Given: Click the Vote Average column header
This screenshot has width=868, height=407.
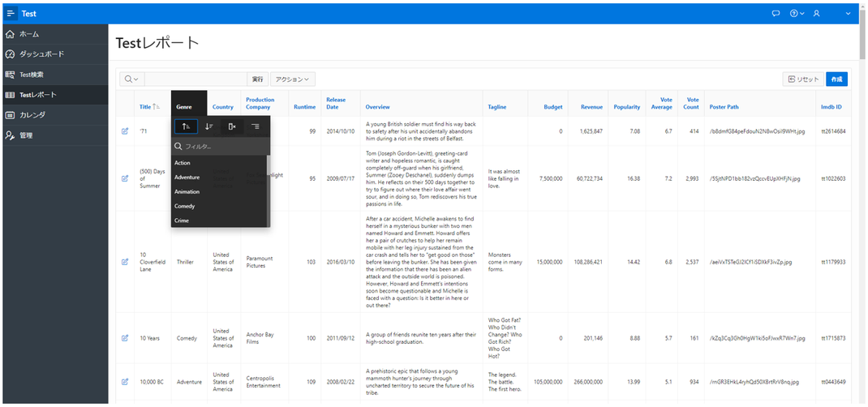Looking at the screenshot, I should click(662, 104).
